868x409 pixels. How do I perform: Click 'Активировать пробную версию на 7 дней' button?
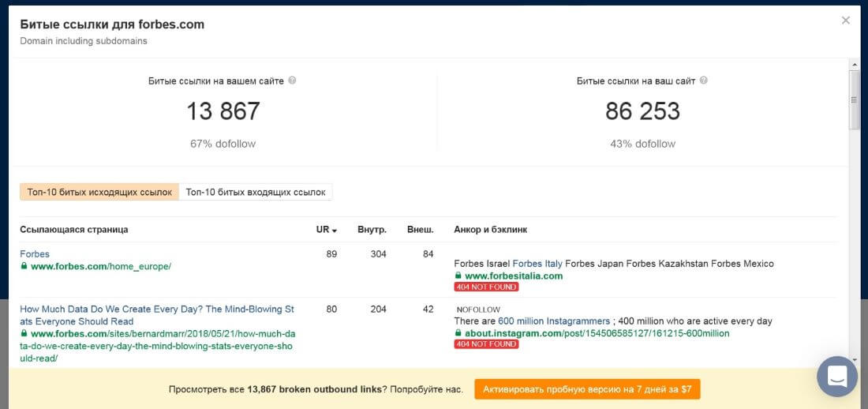587,389
